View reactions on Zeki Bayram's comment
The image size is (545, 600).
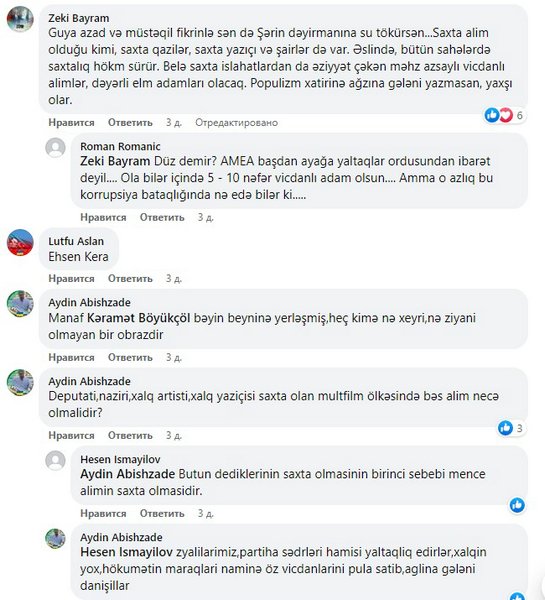point(505,115)
